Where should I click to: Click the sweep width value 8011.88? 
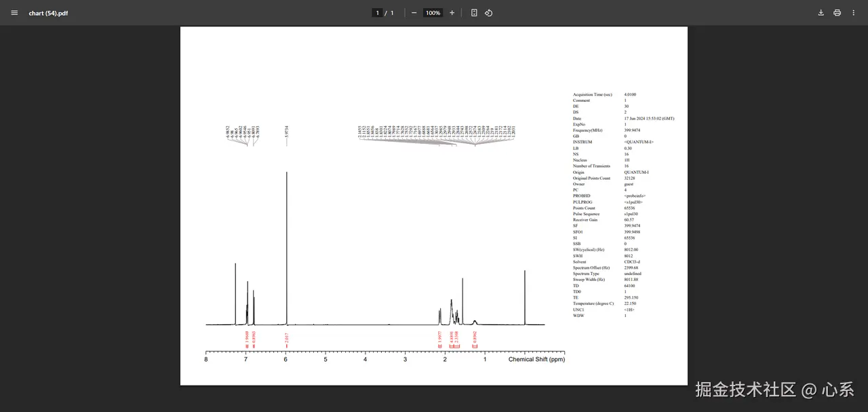[x=631, y=280]
